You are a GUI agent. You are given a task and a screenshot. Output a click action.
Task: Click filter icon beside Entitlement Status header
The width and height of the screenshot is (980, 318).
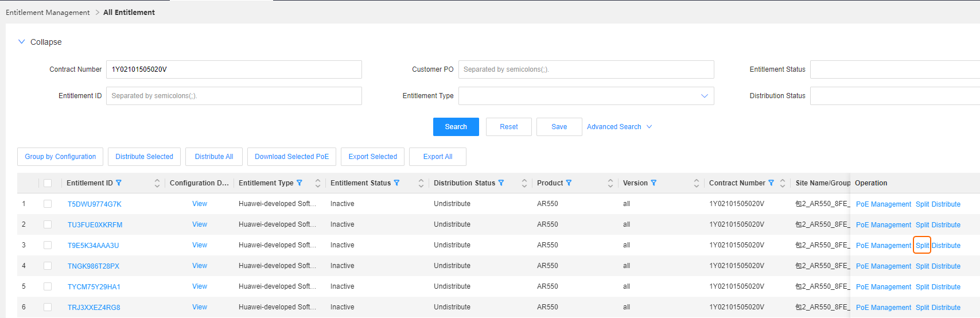click(396, 183)
